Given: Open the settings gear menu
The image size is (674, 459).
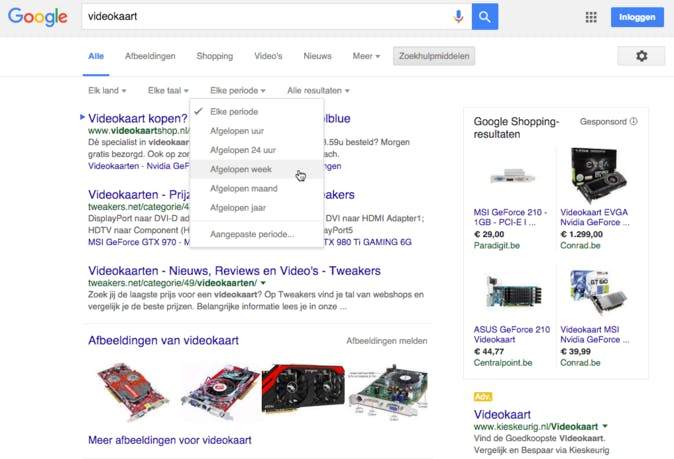Looking at the screenshot, I should [641, 56].
